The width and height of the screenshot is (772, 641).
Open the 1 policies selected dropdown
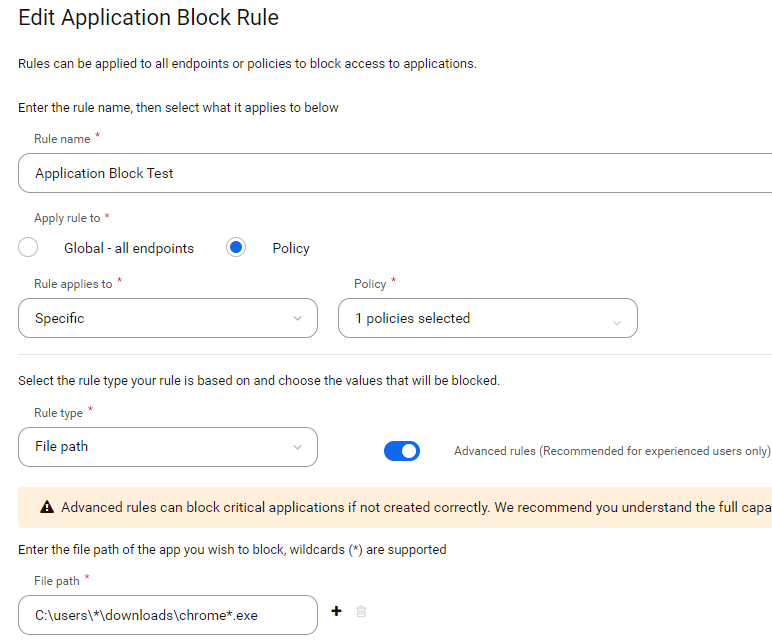(x=488, y=318)
